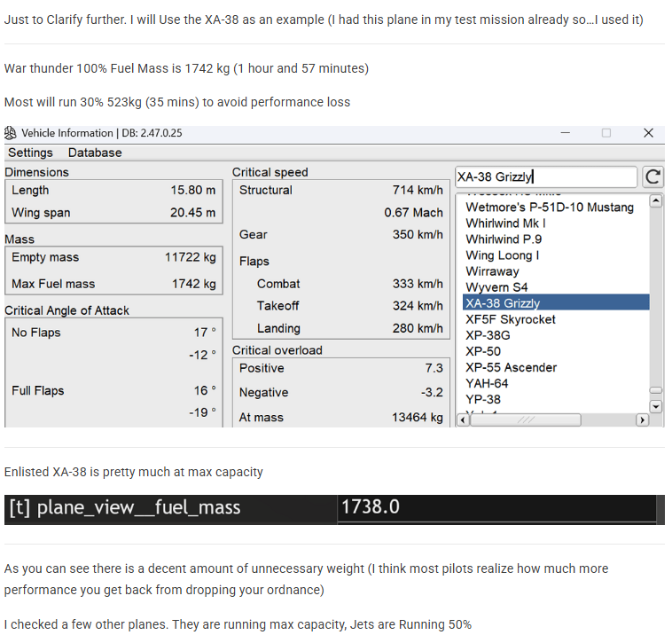The image size is (672, 635).
Task: Click horizontal scrollbar thumb of vehicle list
Action: point(526,420)
